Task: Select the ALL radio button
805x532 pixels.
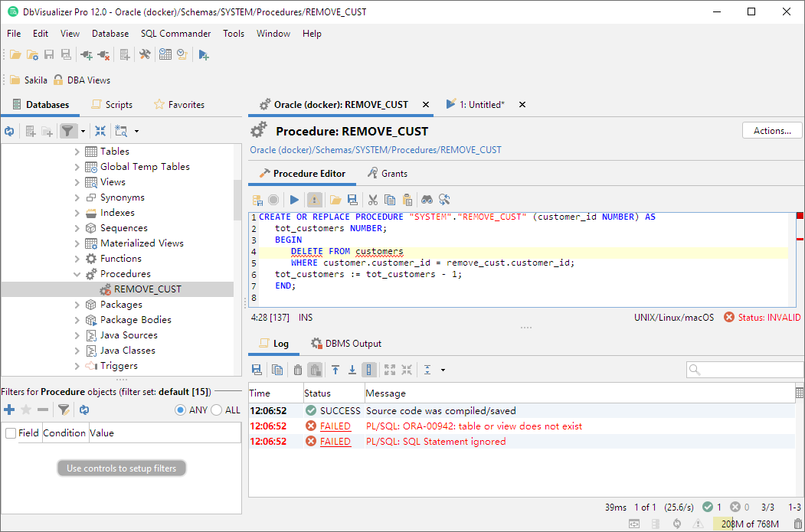Action: pos(216,410)
